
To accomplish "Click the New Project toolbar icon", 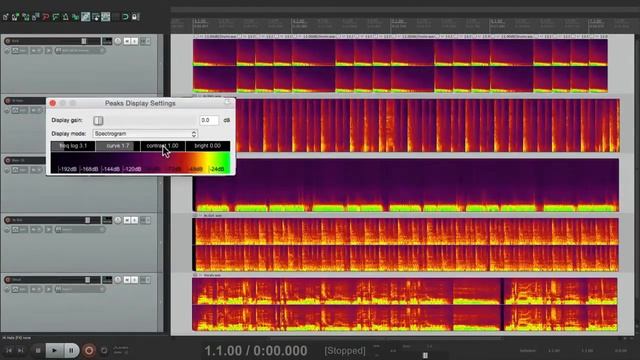I will (6, 17).
